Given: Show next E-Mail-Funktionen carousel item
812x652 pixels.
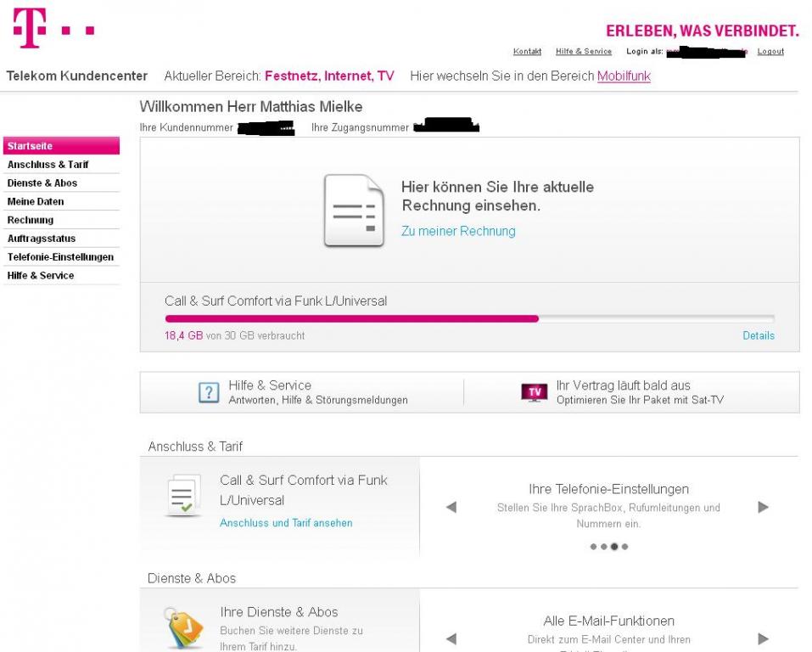Looking at the screenshot, I should [x=764, y=638].
